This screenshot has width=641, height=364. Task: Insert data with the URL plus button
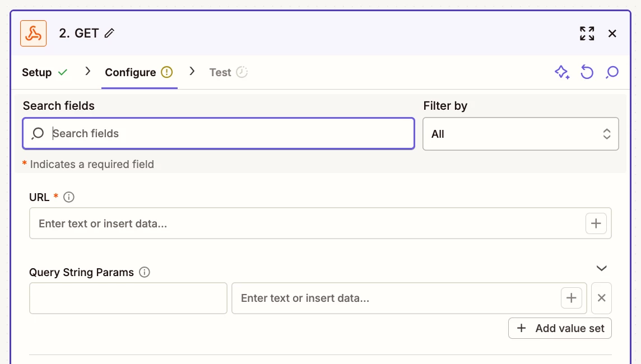click(596, 223)
